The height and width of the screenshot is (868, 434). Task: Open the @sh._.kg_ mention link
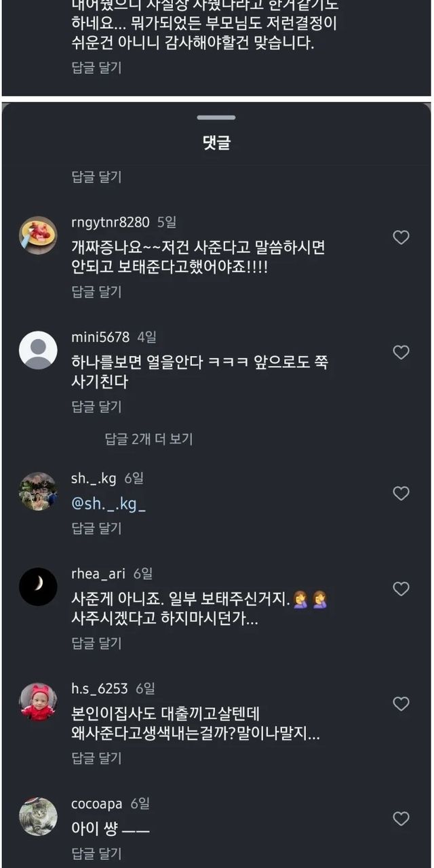click(x=108, y=504)
